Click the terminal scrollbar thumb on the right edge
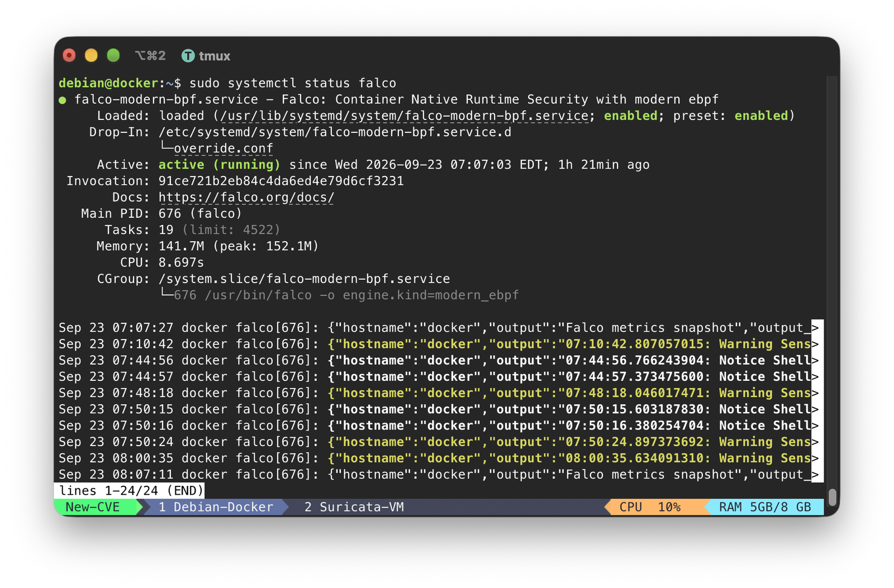This screenshot has height=588, width=894. click(832, 496)
